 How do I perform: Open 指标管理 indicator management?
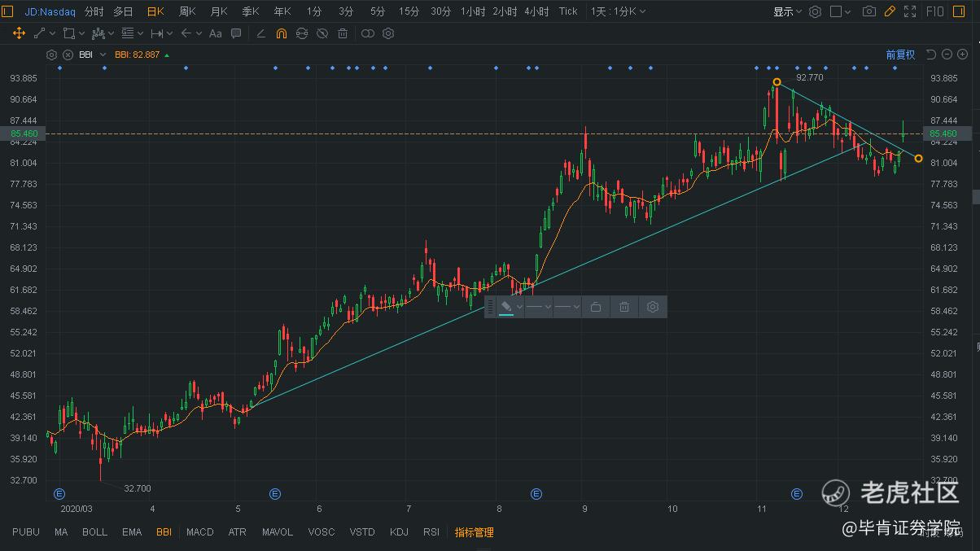point(474,532)
